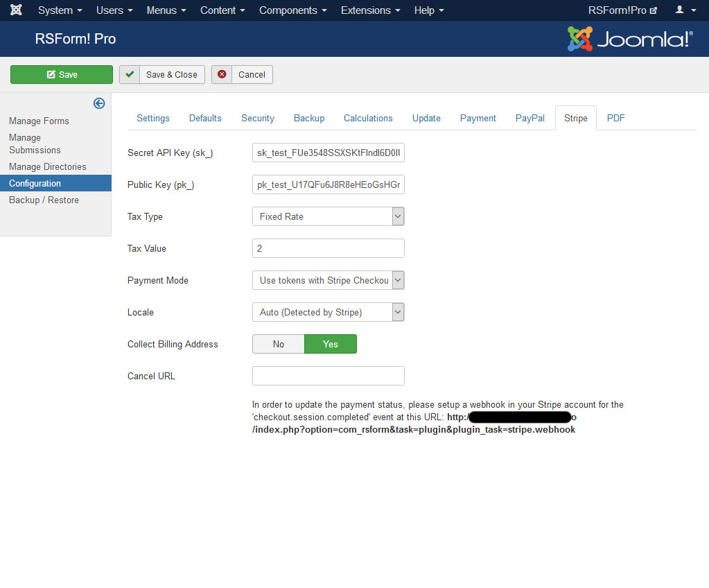Set Collect Billing Address to No
The height and width of the screenshot is (588, 709).
pos(279,344)
